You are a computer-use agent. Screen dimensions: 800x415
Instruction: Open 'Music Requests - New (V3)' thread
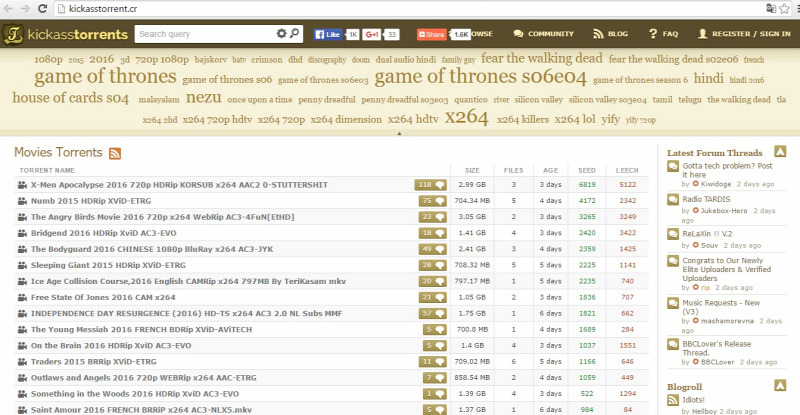point(721,307)
